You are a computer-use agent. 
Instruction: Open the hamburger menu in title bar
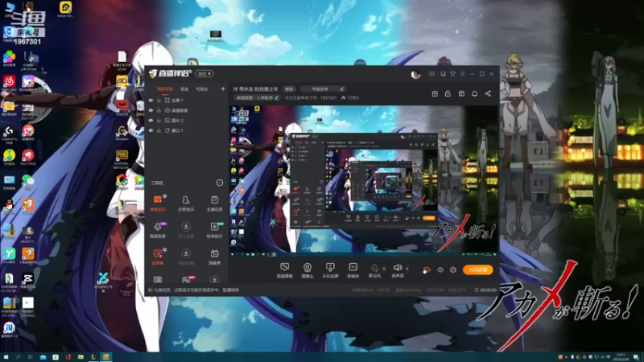point(462,74)
